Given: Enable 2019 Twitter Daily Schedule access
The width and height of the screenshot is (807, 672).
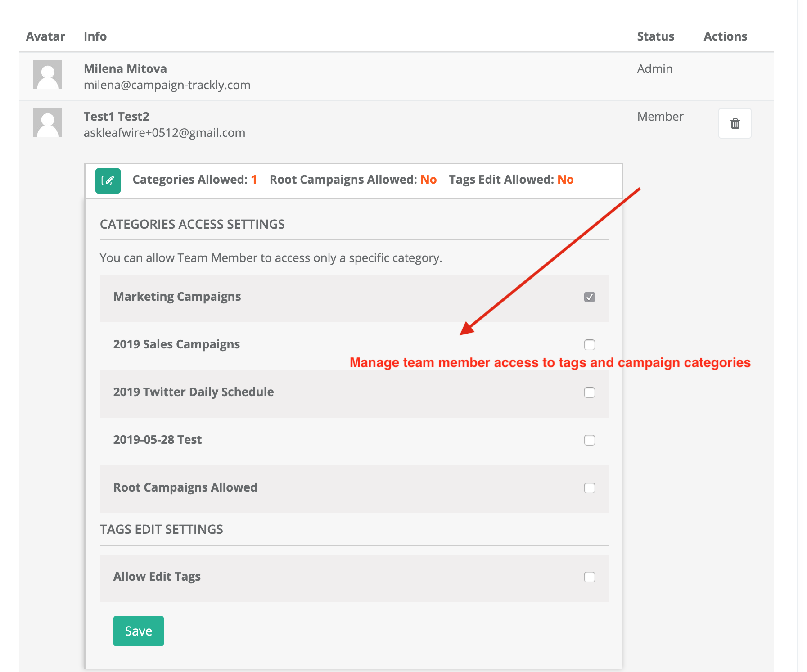Looking at the screenshot, I should click(590, 392).
